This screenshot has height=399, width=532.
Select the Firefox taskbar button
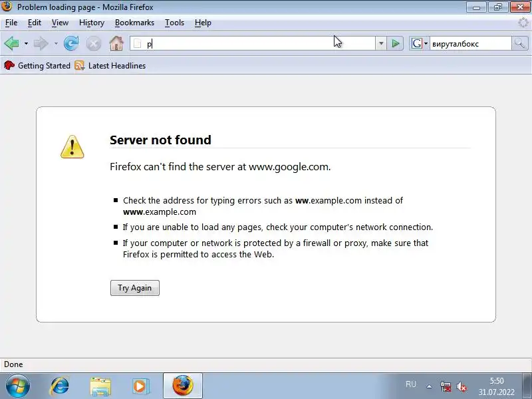click(x=183, y=386)
